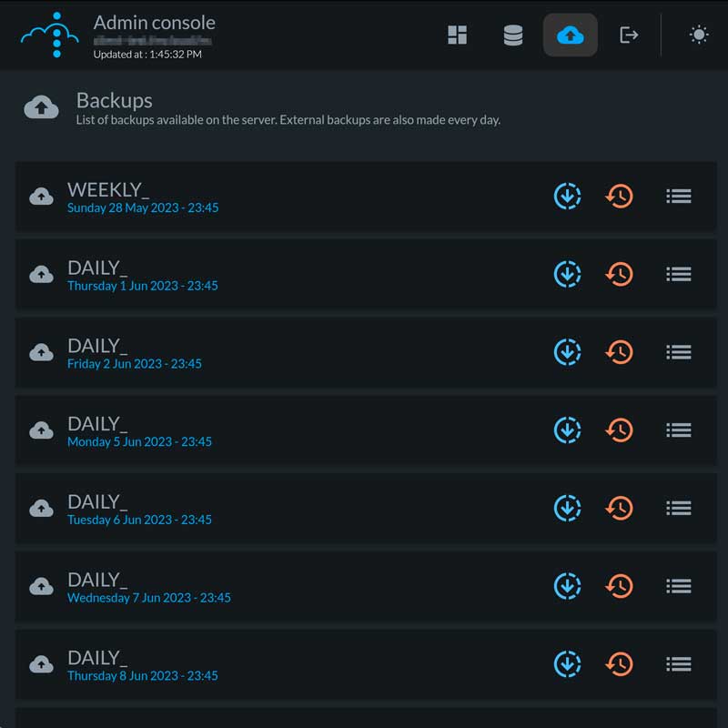Switch to the dashboard grid view

pyautogui.click(x=457, y=35)
